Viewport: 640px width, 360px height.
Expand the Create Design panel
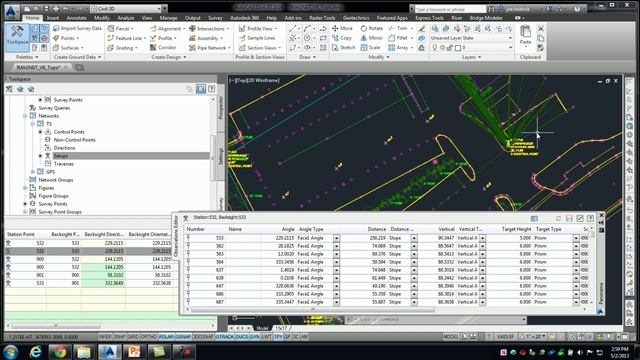(169, 57)
